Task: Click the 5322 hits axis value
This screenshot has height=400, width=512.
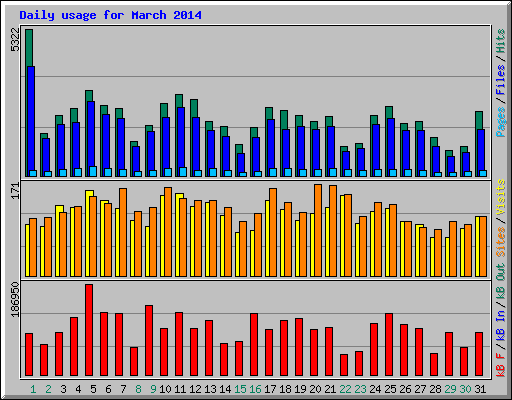Action: click(x=15, y=40)
